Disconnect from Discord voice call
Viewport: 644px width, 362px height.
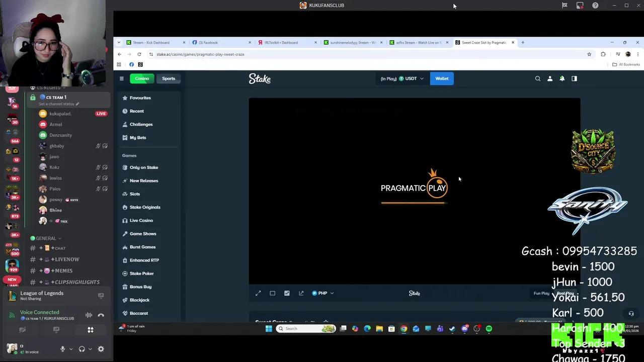point(101,315)
